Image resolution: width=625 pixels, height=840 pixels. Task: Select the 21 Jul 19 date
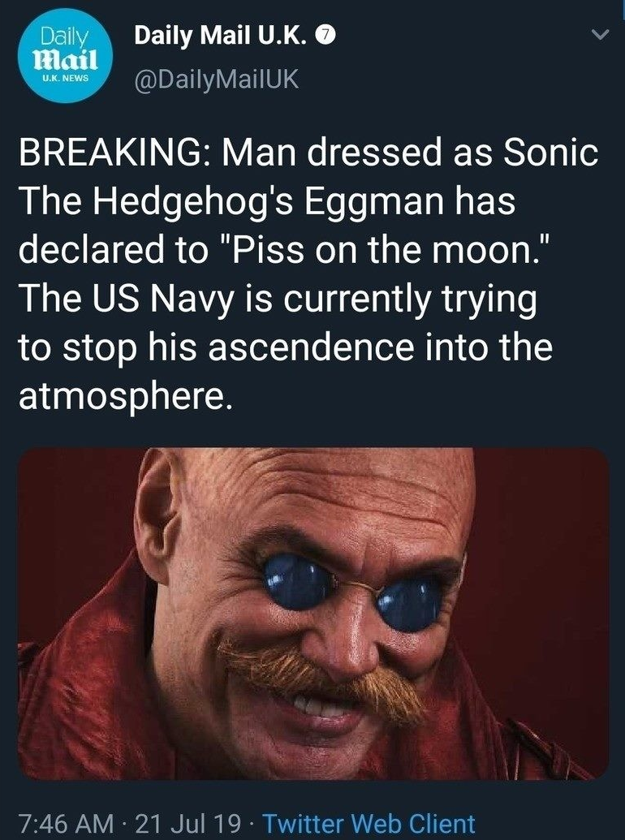187,824
